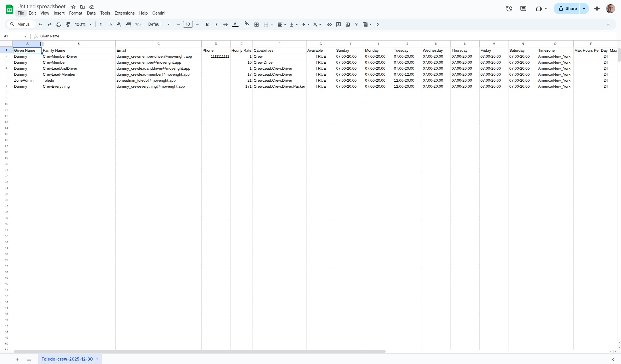Open the Insert menu

pos(59,13)
